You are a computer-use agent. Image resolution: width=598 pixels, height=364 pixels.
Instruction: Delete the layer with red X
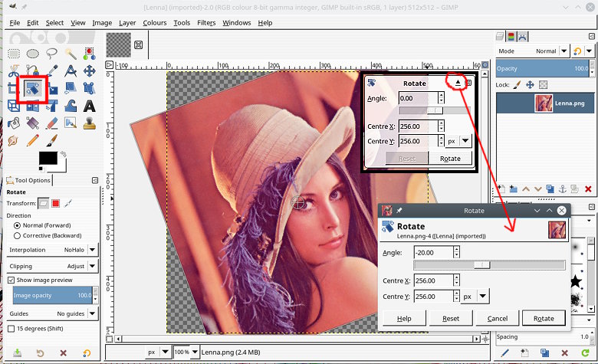[x=588, y=189]
